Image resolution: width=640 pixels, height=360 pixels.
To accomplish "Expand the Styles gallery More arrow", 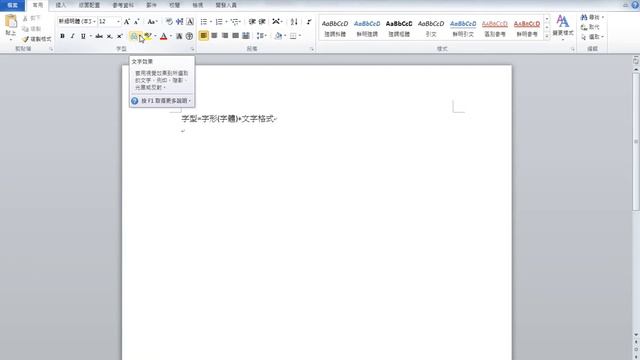I will tap(547, 36).
